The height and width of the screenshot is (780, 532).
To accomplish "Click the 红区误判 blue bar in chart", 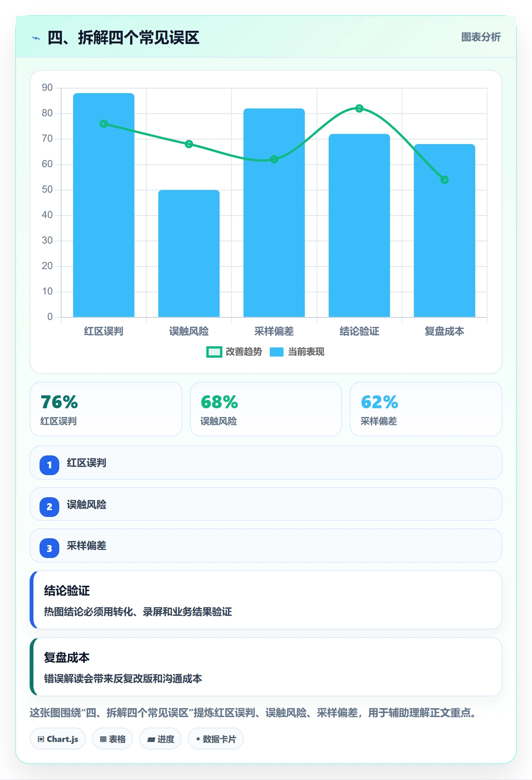I will [x=104, y=205].
